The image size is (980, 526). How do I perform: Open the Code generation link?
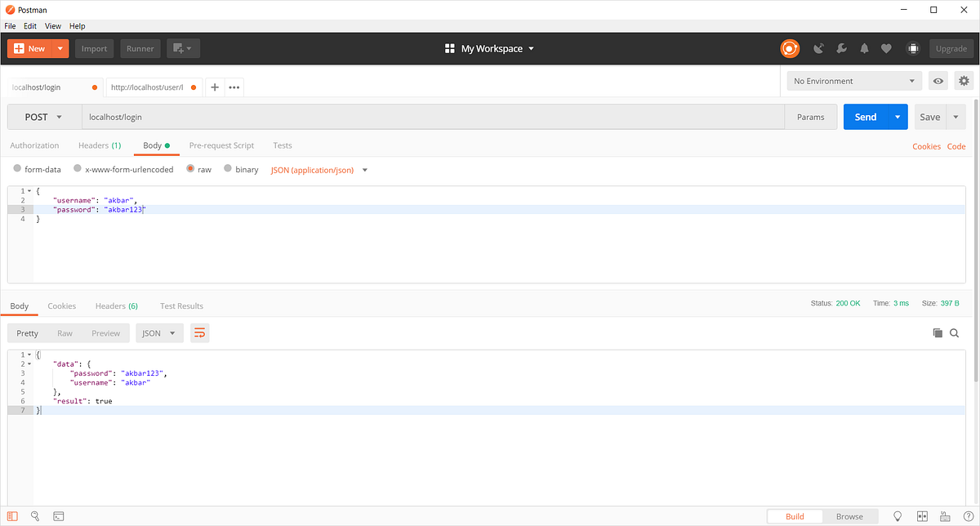(956, 145)
